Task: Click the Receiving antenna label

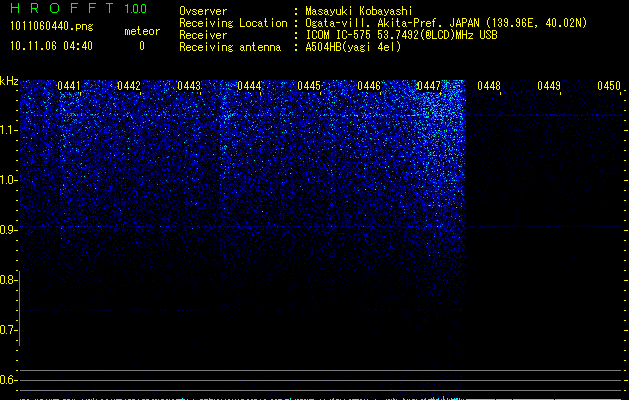Action: tap(230, 47)
